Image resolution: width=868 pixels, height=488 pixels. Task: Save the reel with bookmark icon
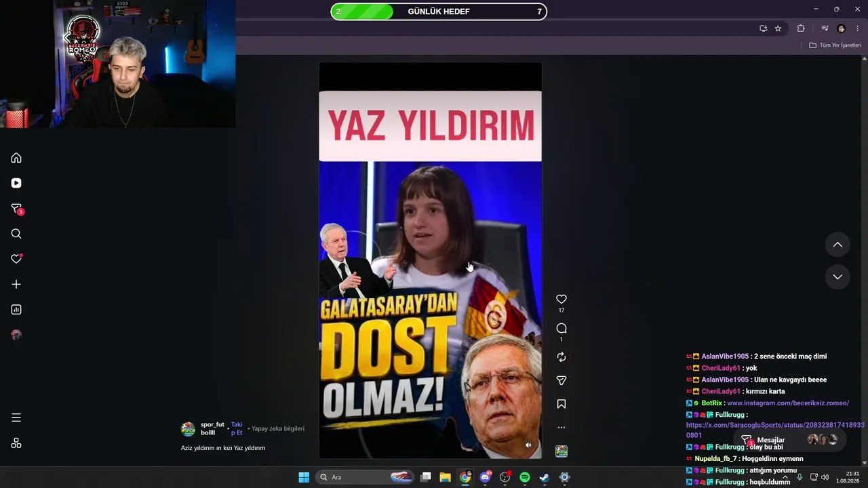[x=561, y=404]
